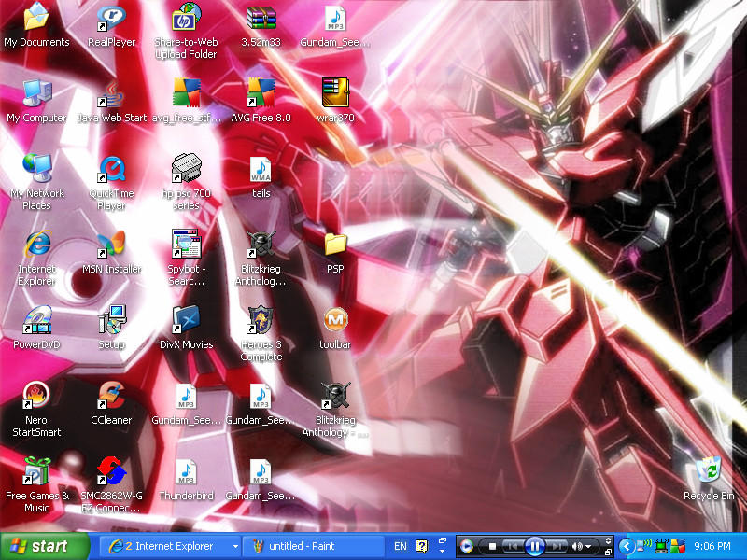Screen dimensions: 747x560
Task: Mute the media player speaker icon
Action: tap(577, 546)
